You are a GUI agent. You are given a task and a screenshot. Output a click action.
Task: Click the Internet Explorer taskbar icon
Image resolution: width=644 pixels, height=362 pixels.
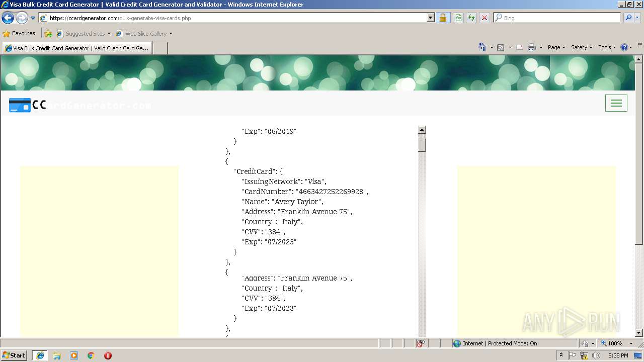coord(40,355)
